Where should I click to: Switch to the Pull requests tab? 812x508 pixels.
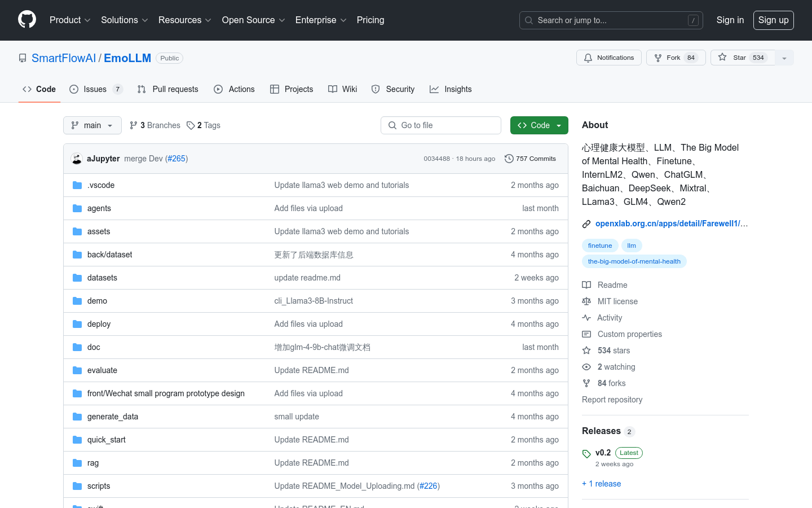coord(168,89)
